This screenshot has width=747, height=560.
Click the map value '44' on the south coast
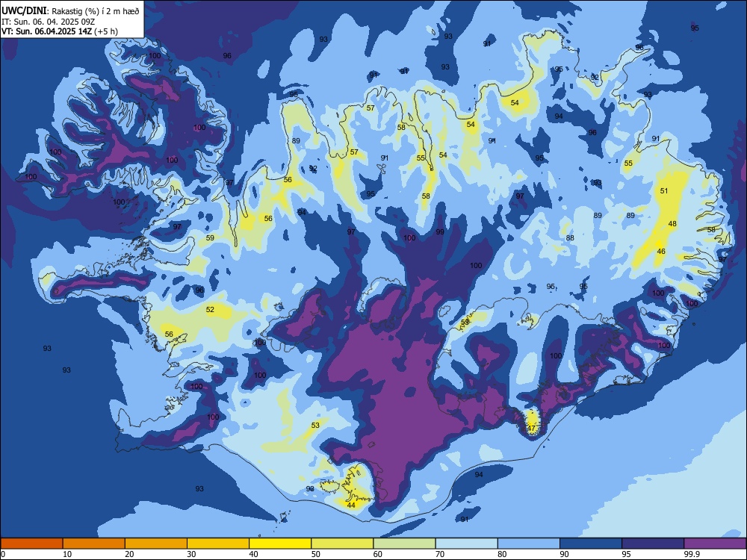click(351, 505)
